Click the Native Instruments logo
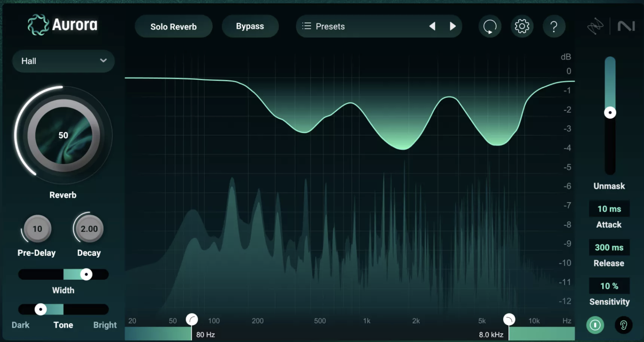The image size is (644, 342). [627, 25]
